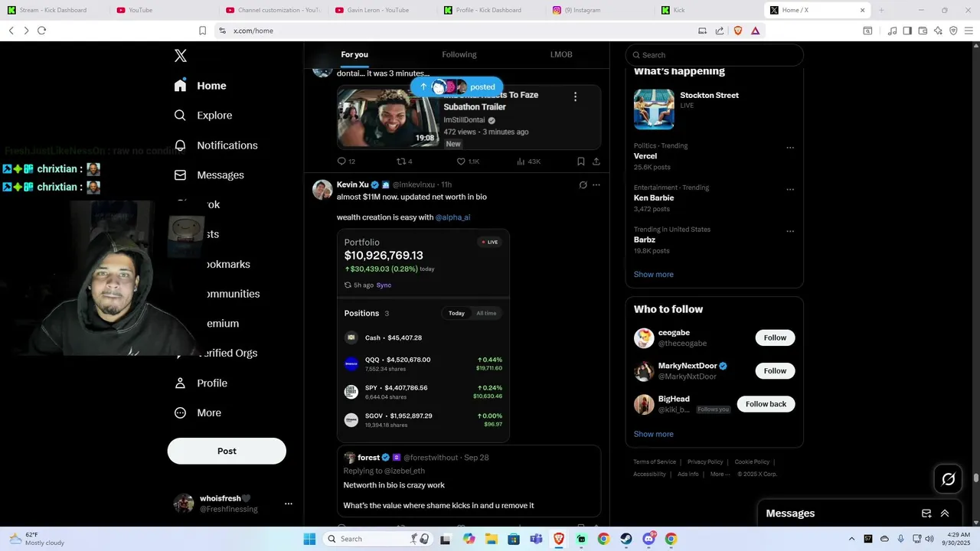
Task: Click the Post button
Action: [x=227, y=451]
